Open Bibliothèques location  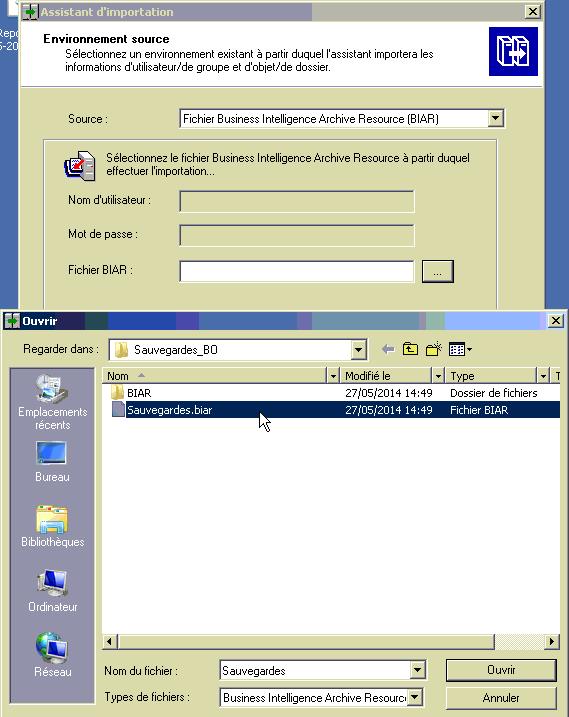[x=53, y=526]
